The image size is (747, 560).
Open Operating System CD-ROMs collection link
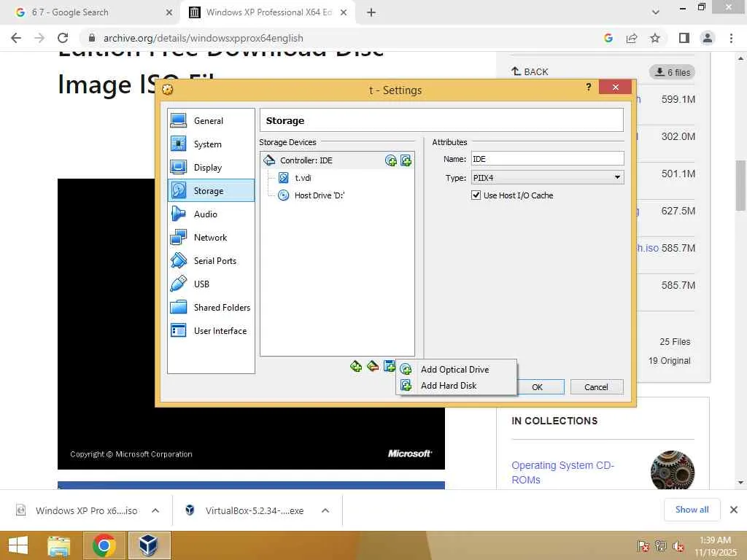click(x=562, y=472)
